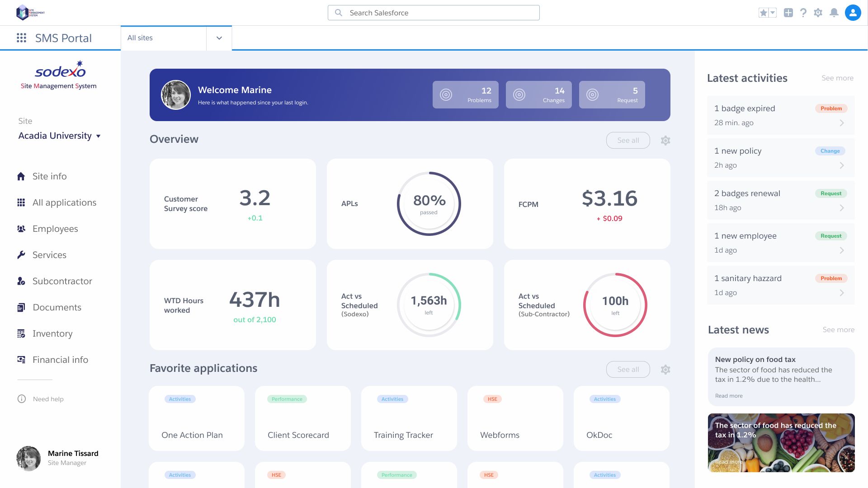Expand the '2 badges renewal' activity chevron
868x488 pixels.
[842, 208]
